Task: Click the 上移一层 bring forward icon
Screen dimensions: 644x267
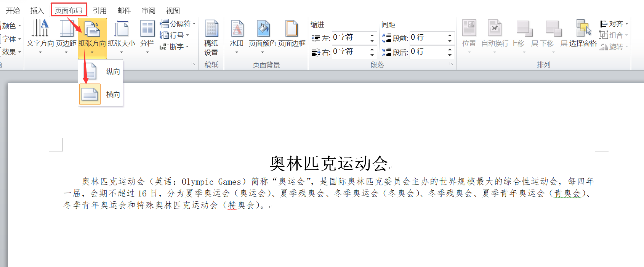Action: (524, 29)
